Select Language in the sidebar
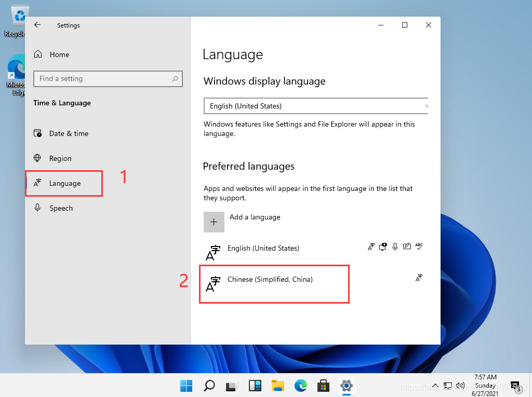Screen dimensions: 532x397 click(x=64, y=183)
